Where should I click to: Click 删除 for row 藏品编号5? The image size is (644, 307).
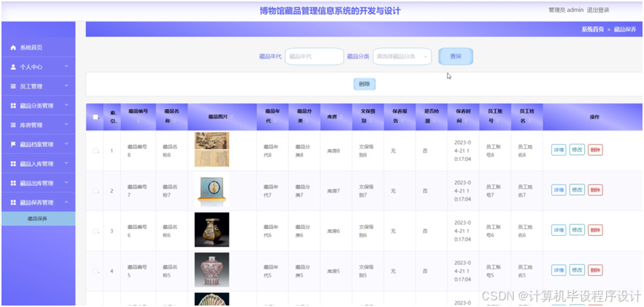(x=595, y=270)
